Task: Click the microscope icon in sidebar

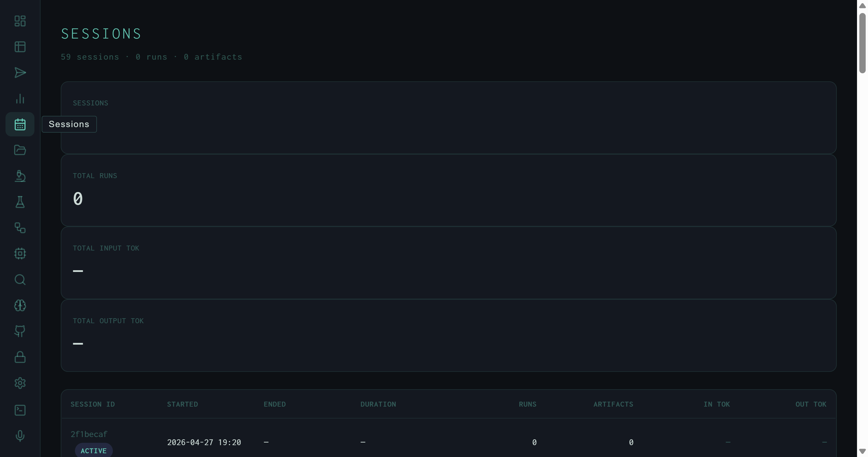Action: tap(20, 176)
